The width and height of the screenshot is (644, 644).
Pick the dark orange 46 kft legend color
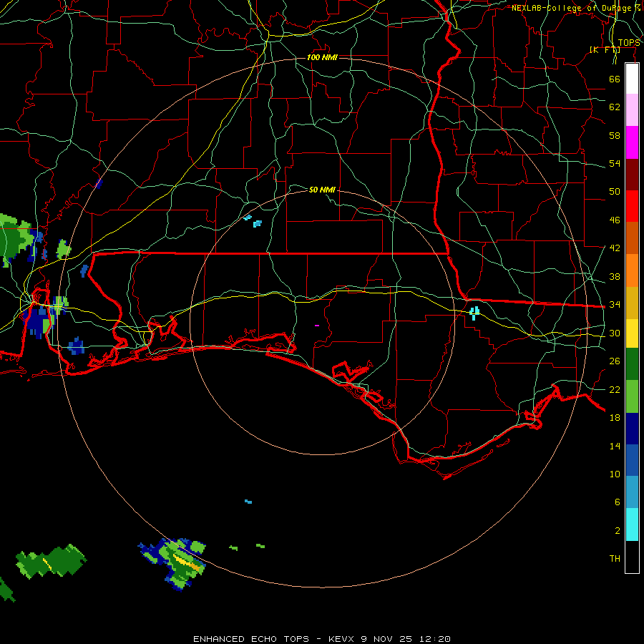[632, 238]
